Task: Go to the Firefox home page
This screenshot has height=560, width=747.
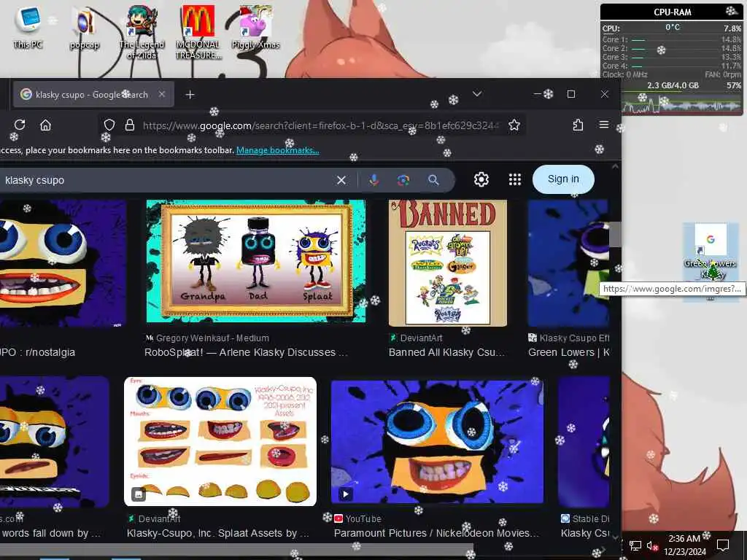Action: [45, 125]
